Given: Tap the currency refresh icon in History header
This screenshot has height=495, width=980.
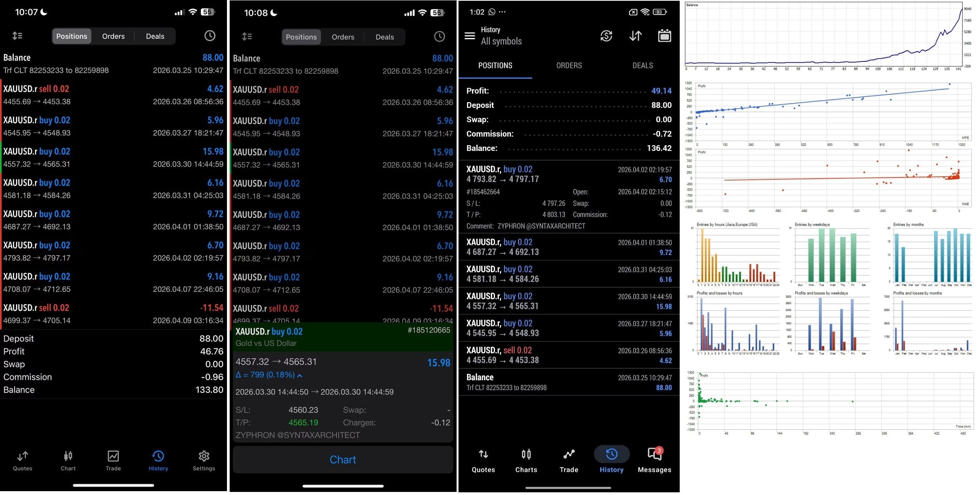Looking at the screenshot, I should tap(606, 36).
